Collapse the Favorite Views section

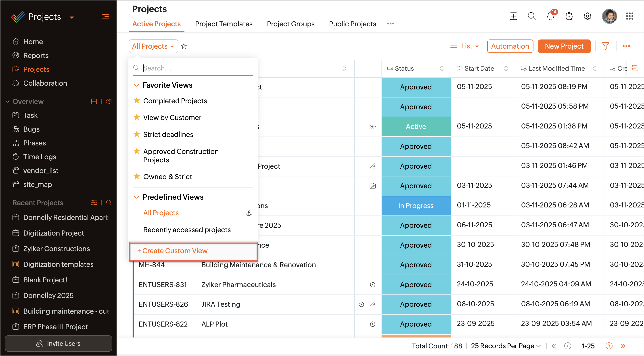pyautogui.click(x=136, y=85)
